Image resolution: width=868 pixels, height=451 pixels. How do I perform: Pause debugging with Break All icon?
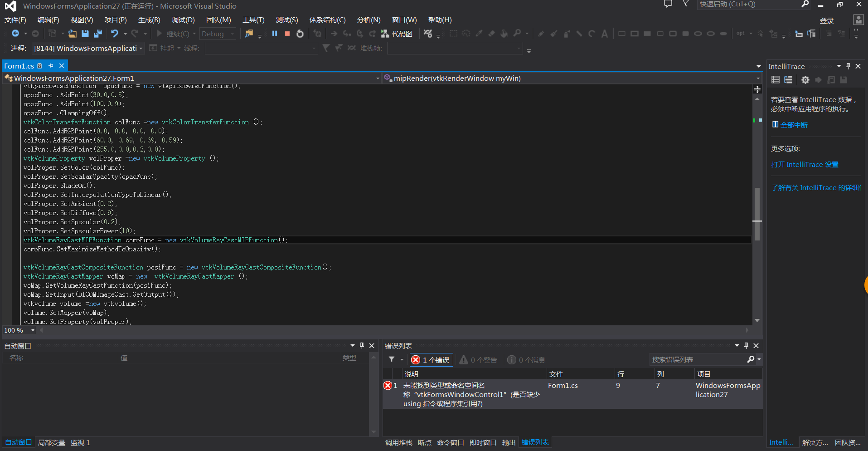coord(275,34)
